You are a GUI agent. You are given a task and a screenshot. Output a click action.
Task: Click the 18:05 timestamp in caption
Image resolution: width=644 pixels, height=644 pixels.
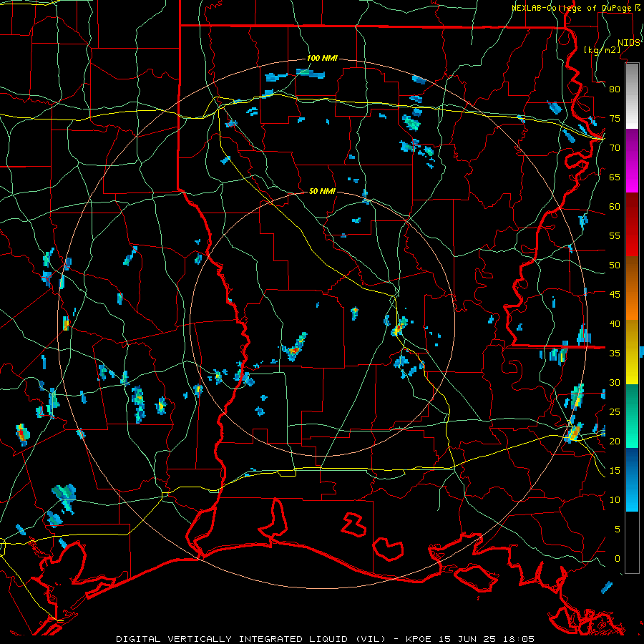click(x=519, y=639)
